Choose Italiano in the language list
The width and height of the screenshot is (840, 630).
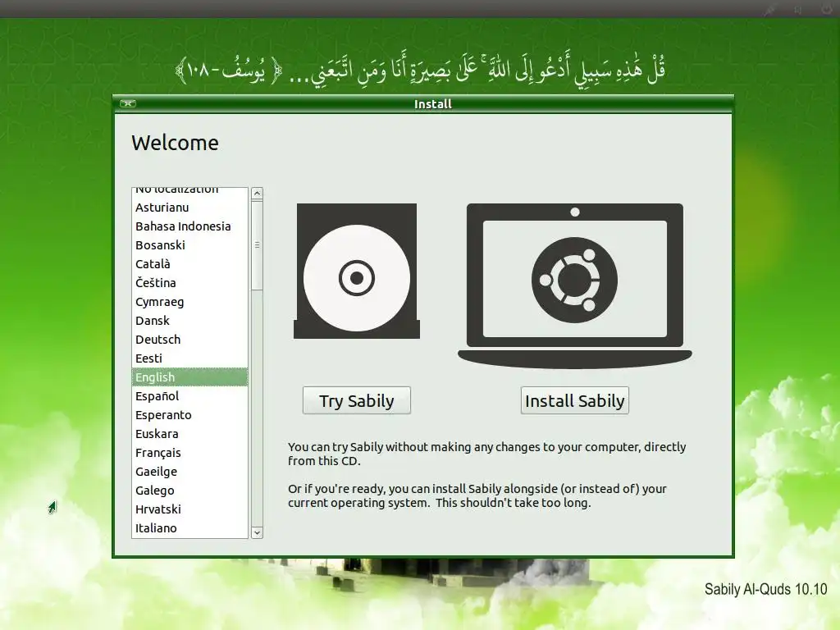pos(189,527)
